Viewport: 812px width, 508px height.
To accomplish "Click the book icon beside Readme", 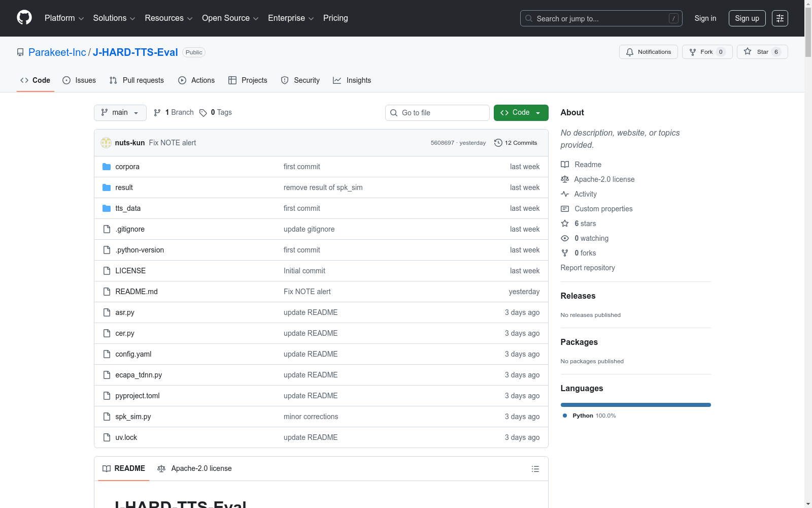I will click(x=565, y=165).
